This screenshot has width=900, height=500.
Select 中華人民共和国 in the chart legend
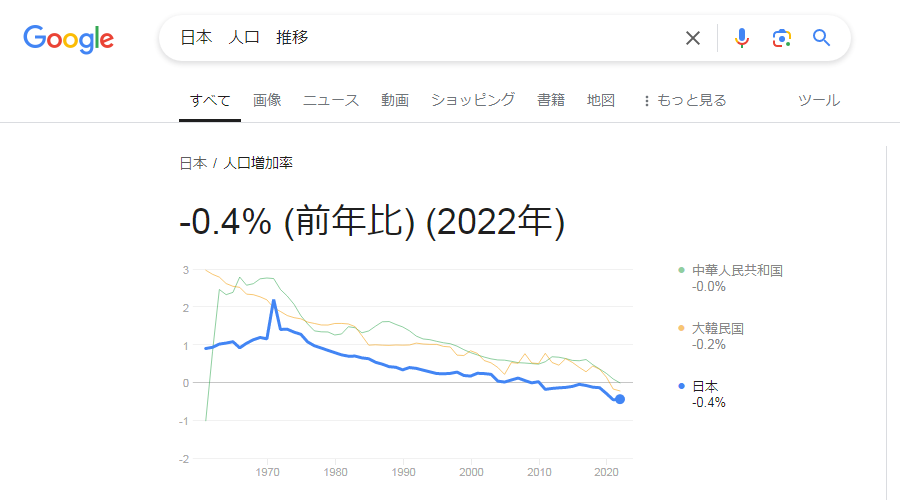click(737, 270)
